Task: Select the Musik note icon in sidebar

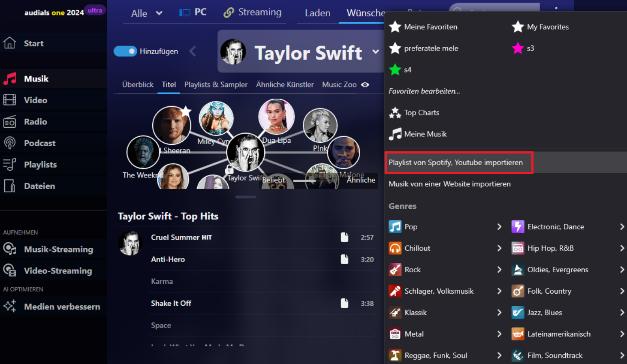Action: click(x=9, y=78)
